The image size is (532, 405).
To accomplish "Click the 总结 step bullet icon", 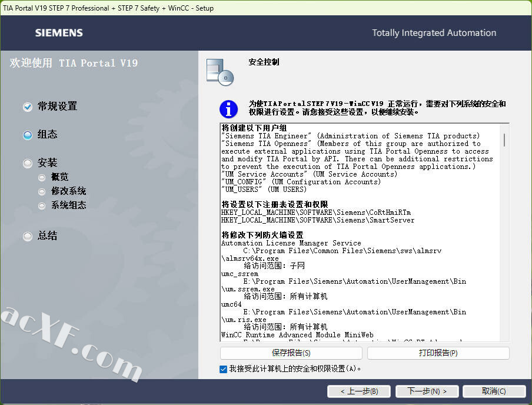I will point(28,236).
